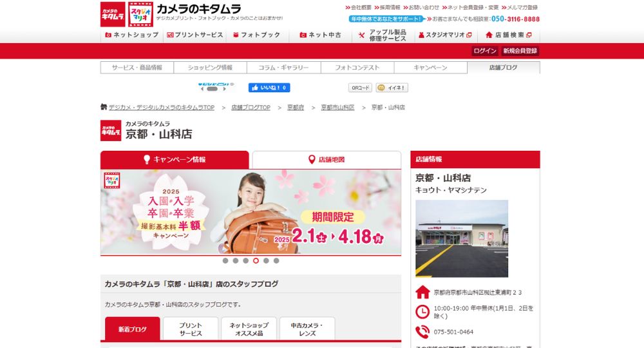Switch to the 店舗地図 tab
Screen dimensions: 644x348
coord(327,160)
